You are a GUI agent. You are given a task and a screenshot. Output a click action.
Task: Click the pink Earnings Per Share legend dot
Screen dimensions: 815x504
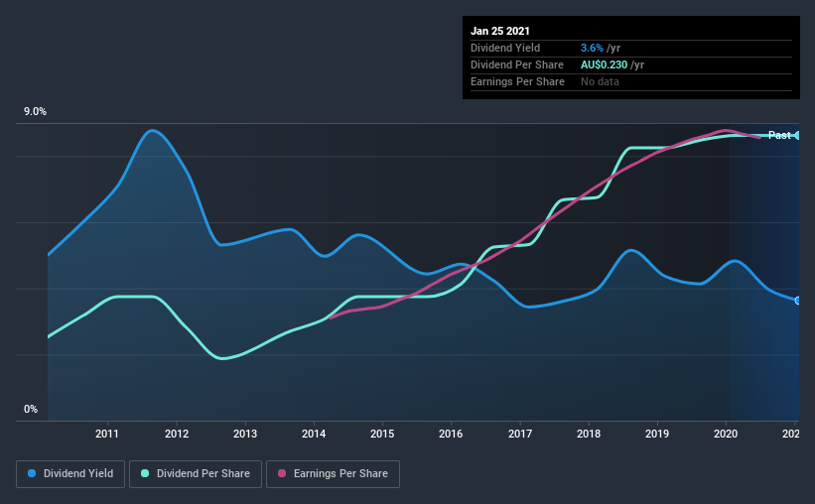coord(282,473)
